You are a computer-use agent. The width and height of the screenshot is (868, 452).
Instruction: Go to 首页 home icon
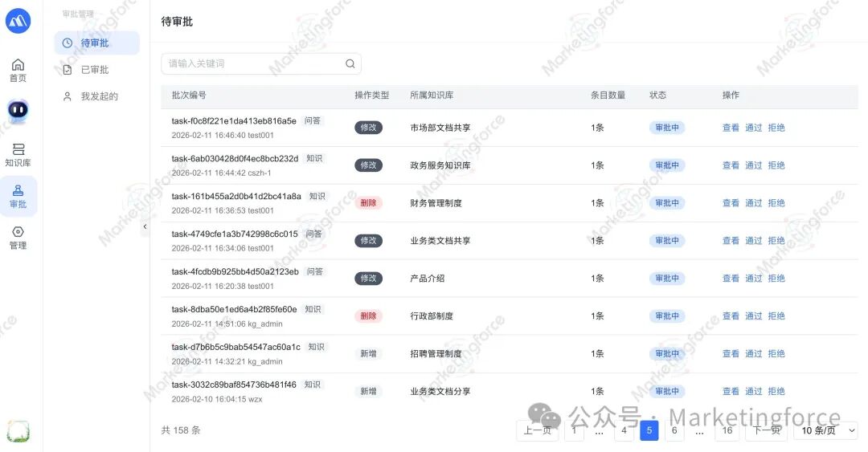[18, 70]
